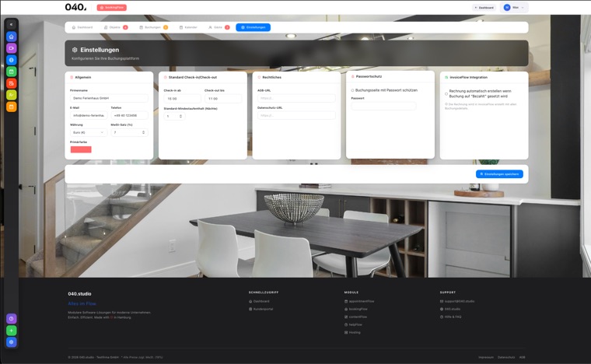
Task: Click the MwSt-Satz stepper arrows
Action: (x=143, y=132)
